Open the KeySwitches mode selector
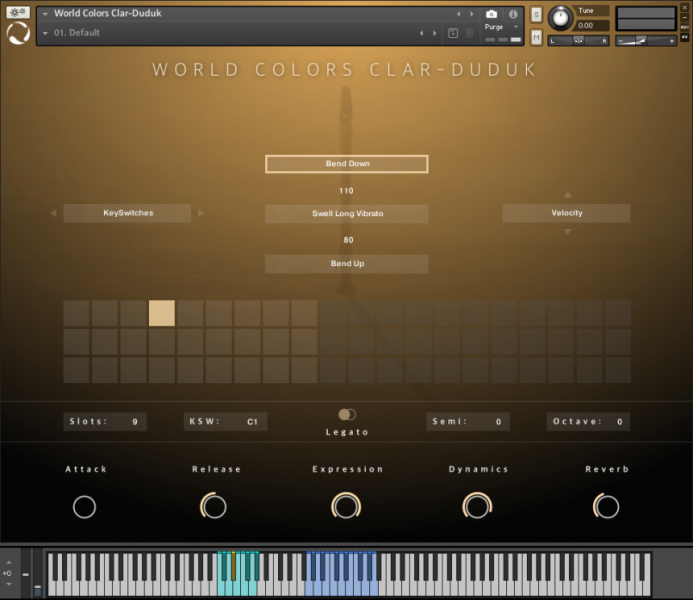 (127, 213)
